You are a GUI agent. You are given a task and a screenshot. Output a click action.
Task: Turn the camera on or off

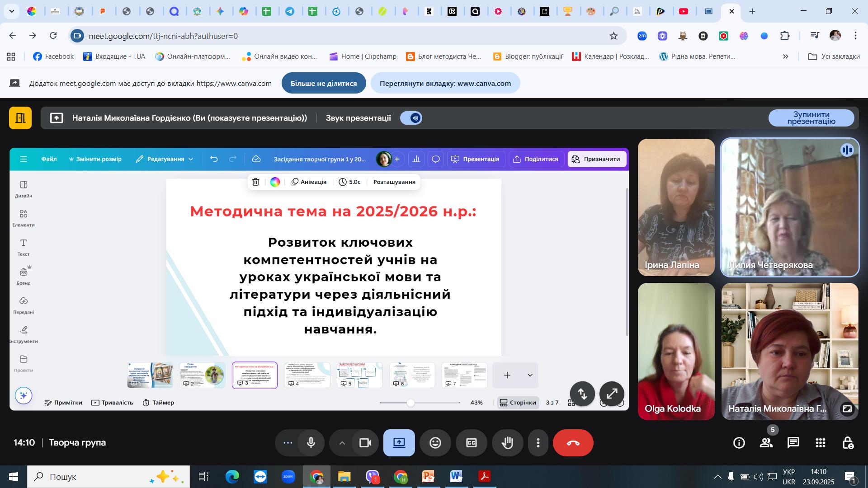(x=365, y=443)
